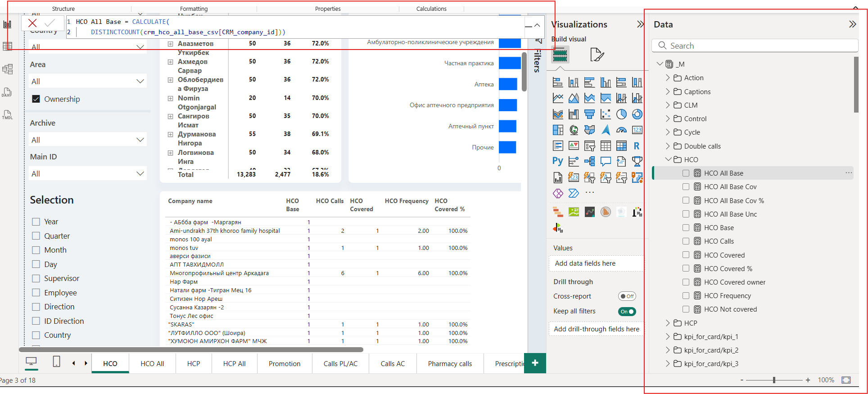Open the Pharmacy calls page tab
868x394 pixels.
450,364
